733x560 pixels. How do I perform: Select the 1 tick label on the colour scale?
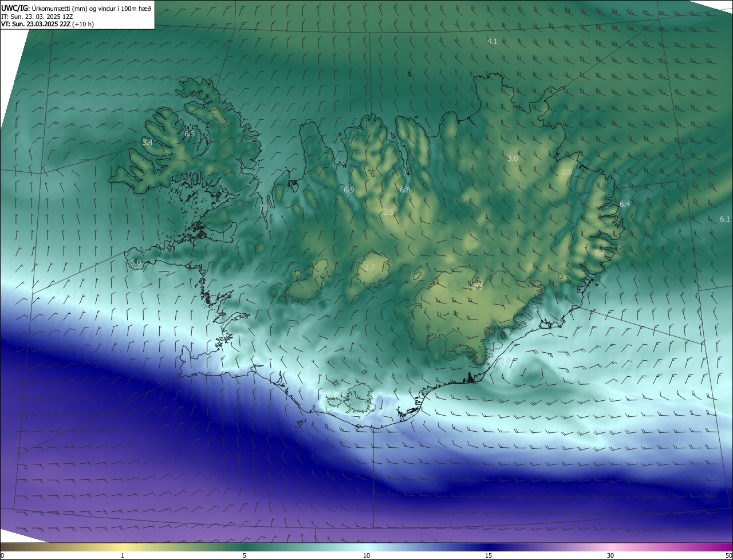(x=123, y=555)
